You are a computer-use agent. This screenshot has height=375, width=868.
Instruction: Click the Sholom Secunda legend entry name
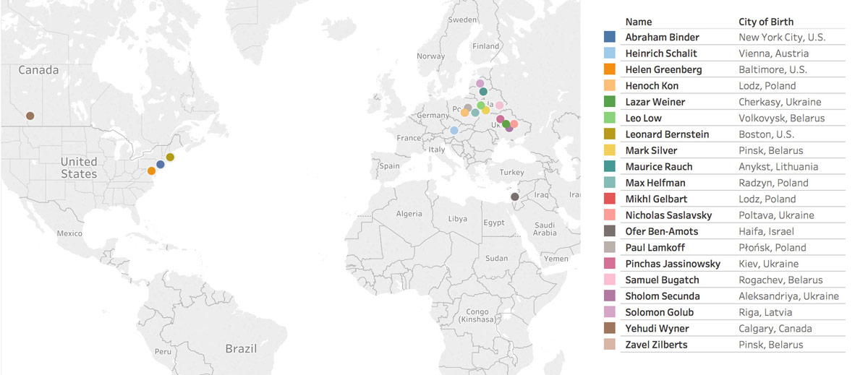[663, 296]
